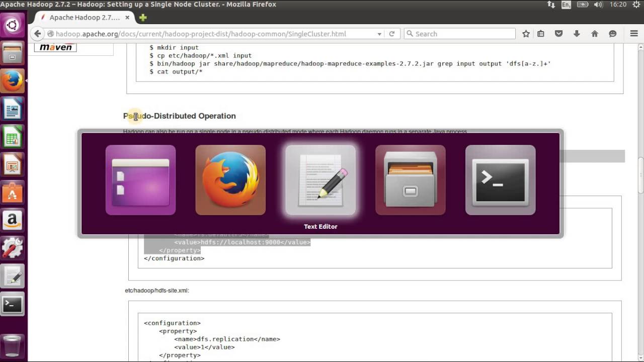Screen dimensions: 644x362
Task: Open the Trash in the launcher
Action: [13, 346]
